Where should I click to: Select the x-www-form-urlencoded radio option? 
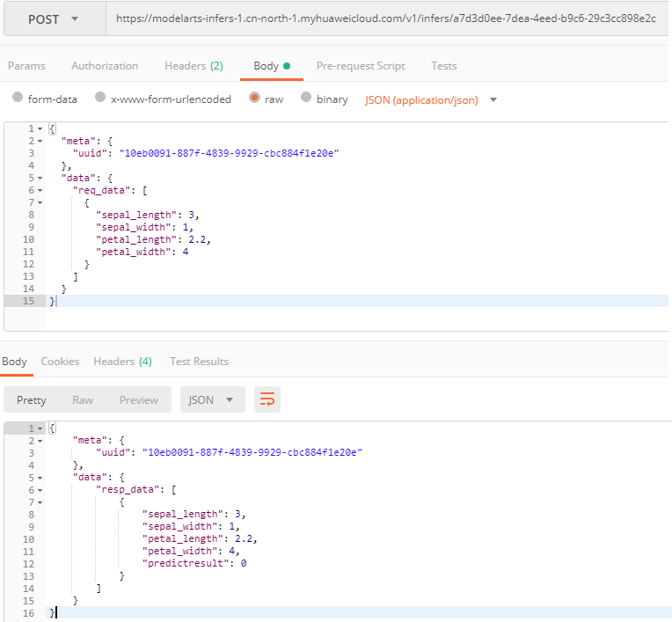click(100, 98)
